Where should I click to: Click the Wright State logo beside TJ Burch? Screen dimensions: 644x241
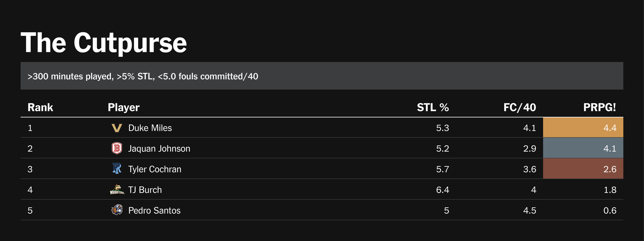coord(117,190)
